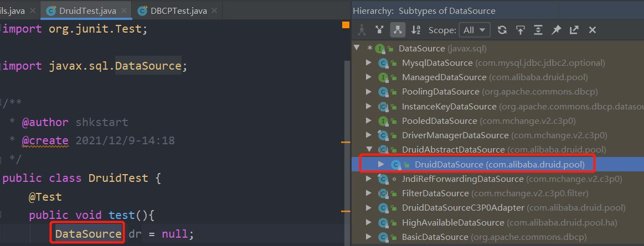Click the DriverManagerDataSource class icon
The image size is (644, 246).
point(383,135)
